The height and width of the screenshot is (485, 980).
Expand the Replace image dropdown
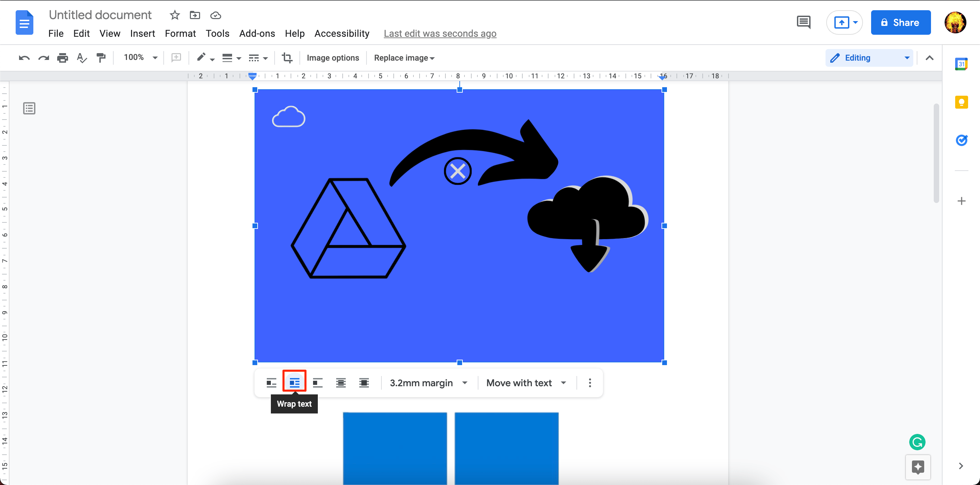coord(433,58)
